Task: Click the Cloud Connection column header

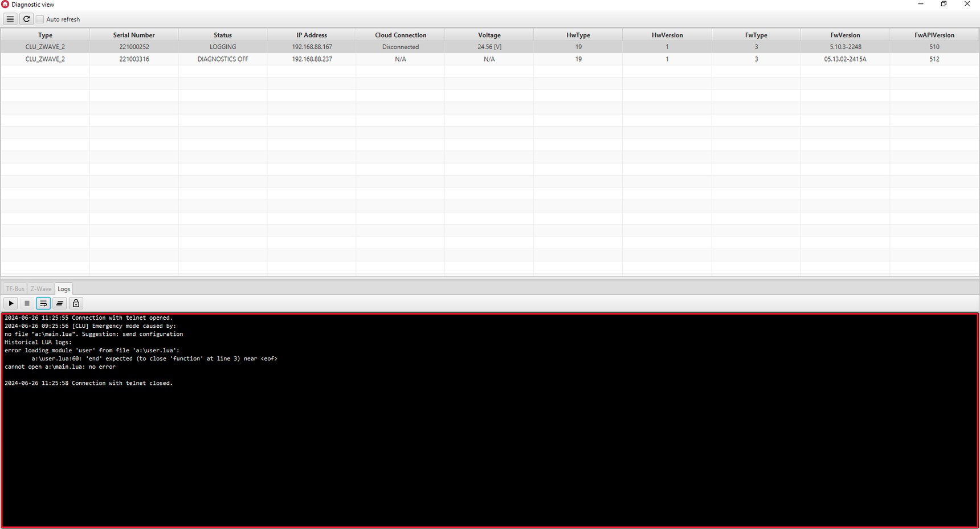Action: 401,35
